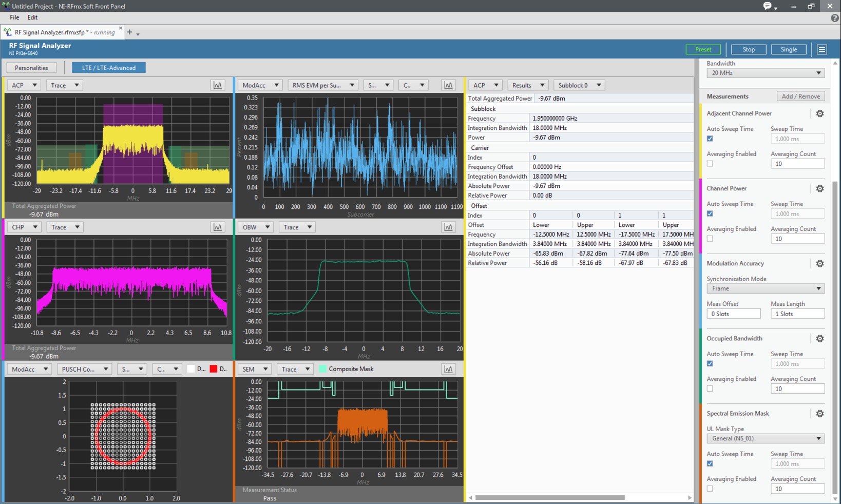Screen dimensions: 841x504
Task: Click the white data constellation color swatch
Action: click(x=191, y=369)
